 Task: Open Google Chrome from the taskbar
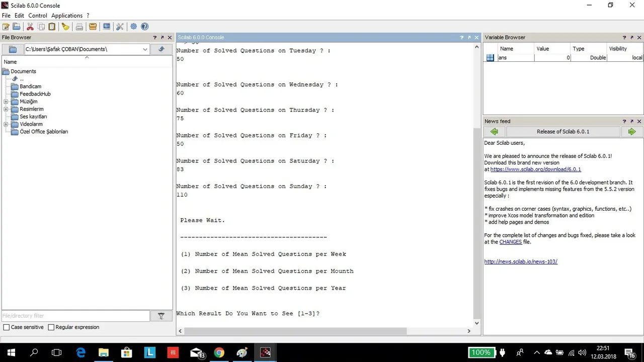(219, 352)
